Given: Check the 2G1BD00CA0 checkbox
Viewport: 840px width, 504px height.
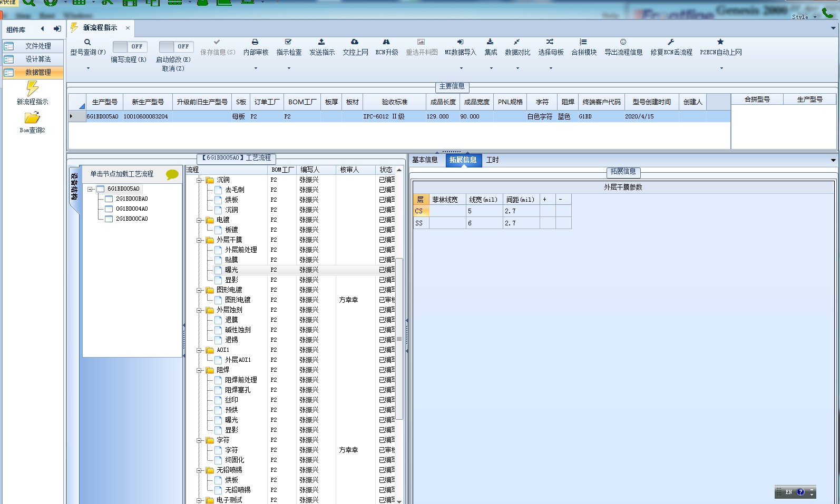Looking at the screenshot, I should tap(109, 219).
